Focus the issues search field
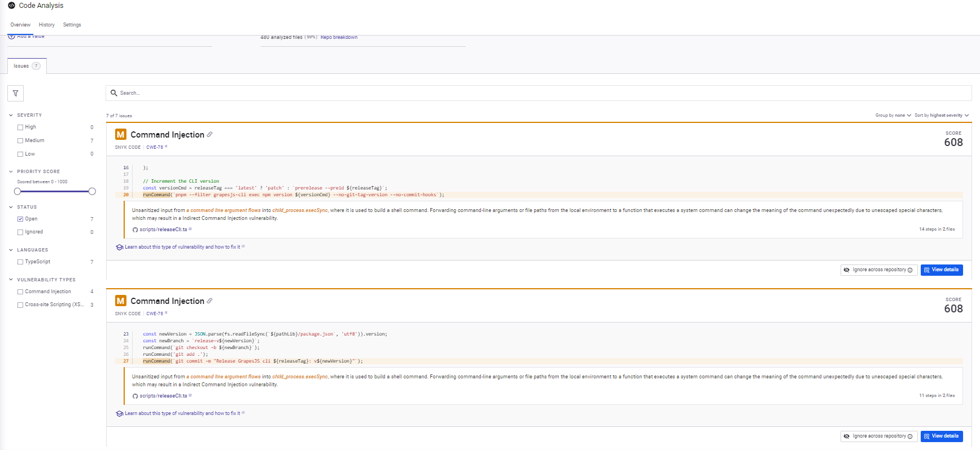The height and width of the screenshot is (450, 980). click(539, 93)
